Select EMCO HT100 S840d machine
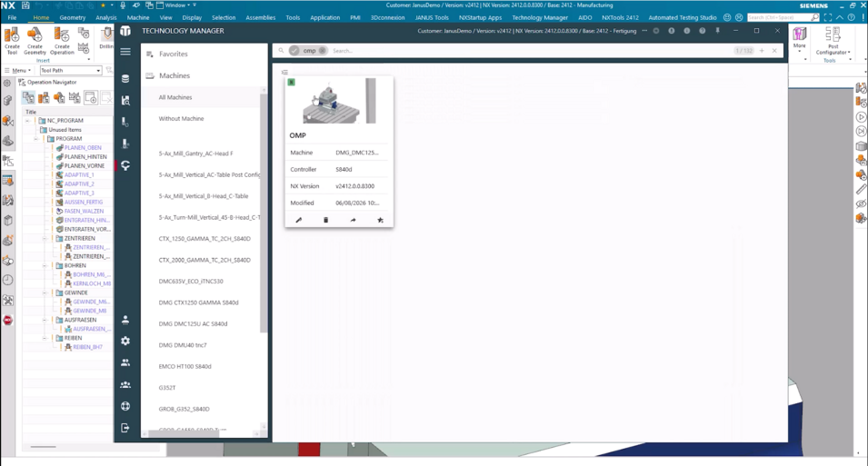 (185, 366)
